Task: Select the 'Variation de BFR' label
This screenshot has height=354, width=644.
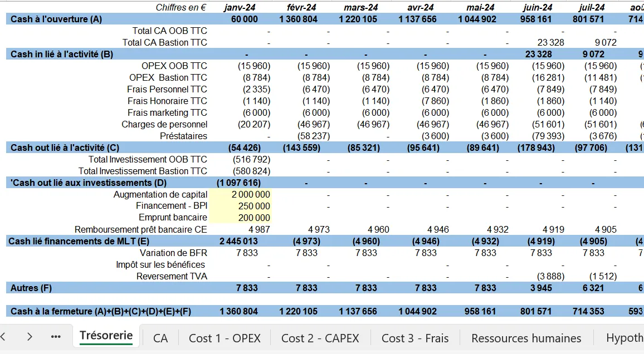Action: 173,253
